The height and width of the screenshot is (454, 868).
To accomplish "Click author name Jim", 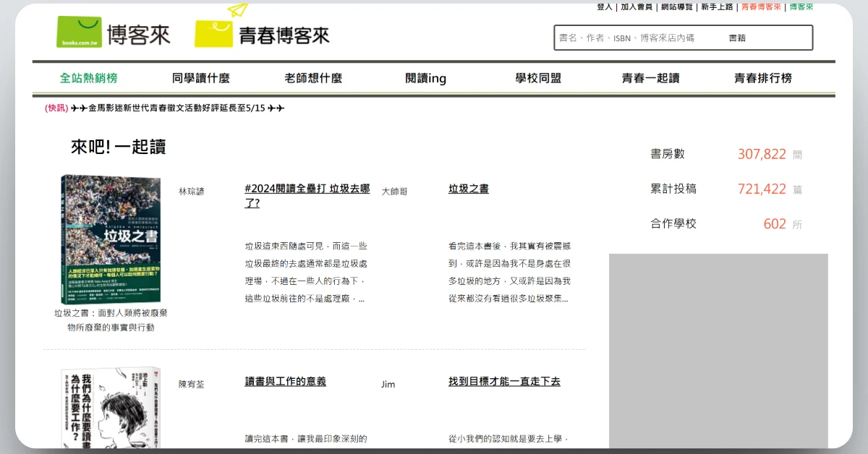I will [388, 385].
